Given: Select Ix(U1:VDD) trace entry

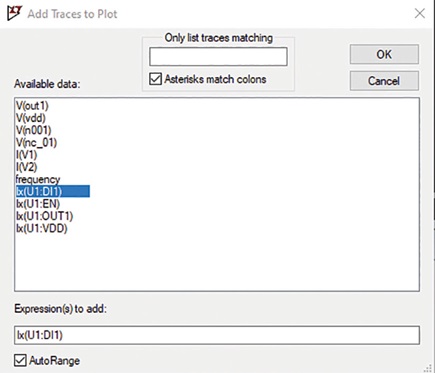Looking at the screenshot, I should pos(42,228).
